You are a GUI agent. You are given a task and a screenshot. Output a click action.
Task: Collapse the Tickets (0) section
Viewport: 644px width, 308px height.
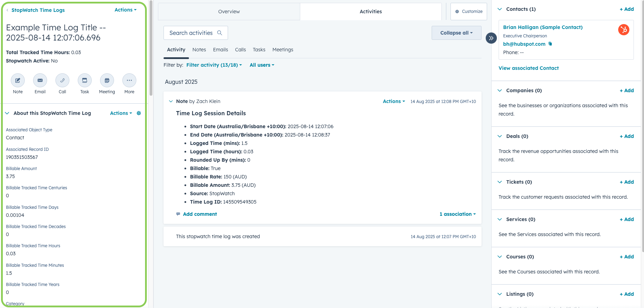pyautogui.click(x=500, y=182)
